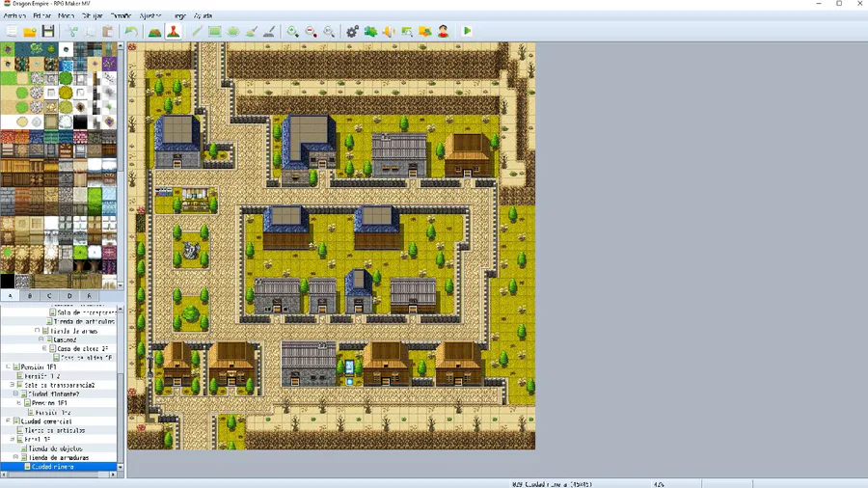Open the Editar menu
Viewport: 868px width, 488px height.
pyautogui.click(x=42, y=16)
